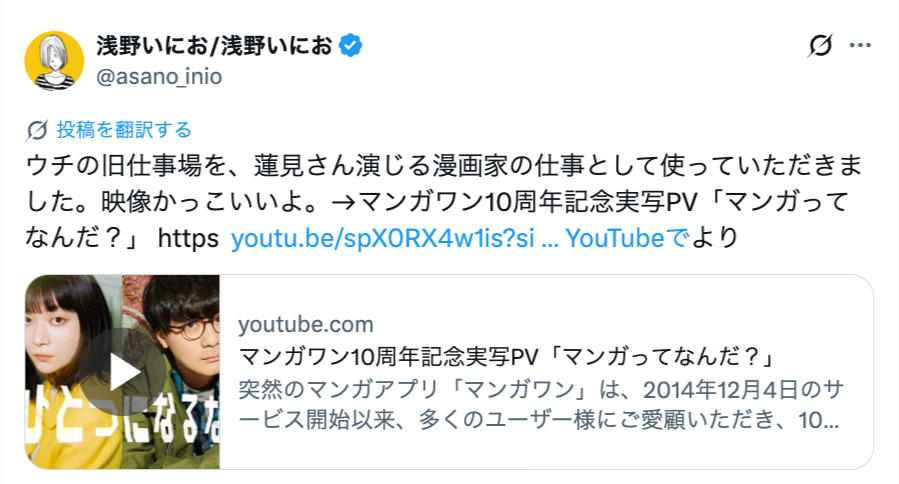Click the post text starting ウチの旧仕事場を
Viewport: 899px width, 484px height.
click(x=440, y=163)
